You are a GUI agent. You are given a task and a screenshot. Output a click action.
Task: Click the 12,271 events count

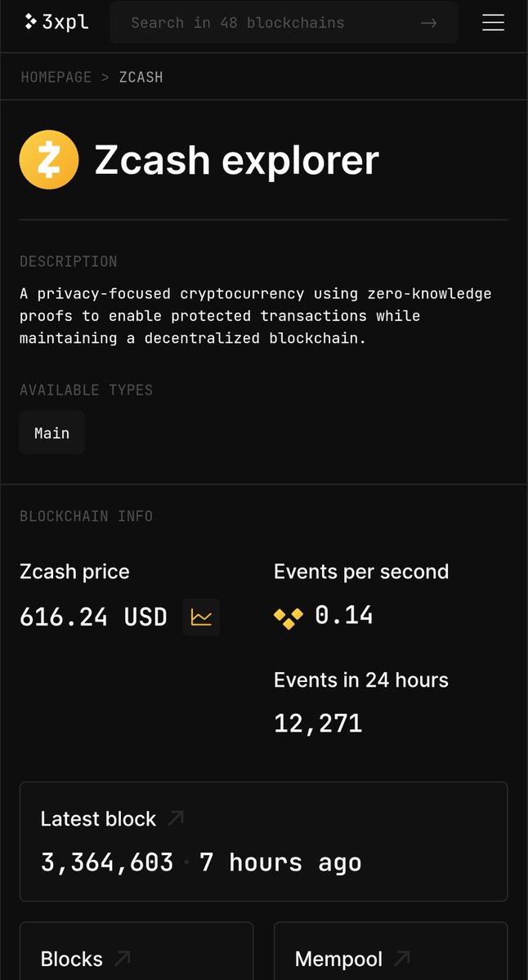tap(318, 723)
